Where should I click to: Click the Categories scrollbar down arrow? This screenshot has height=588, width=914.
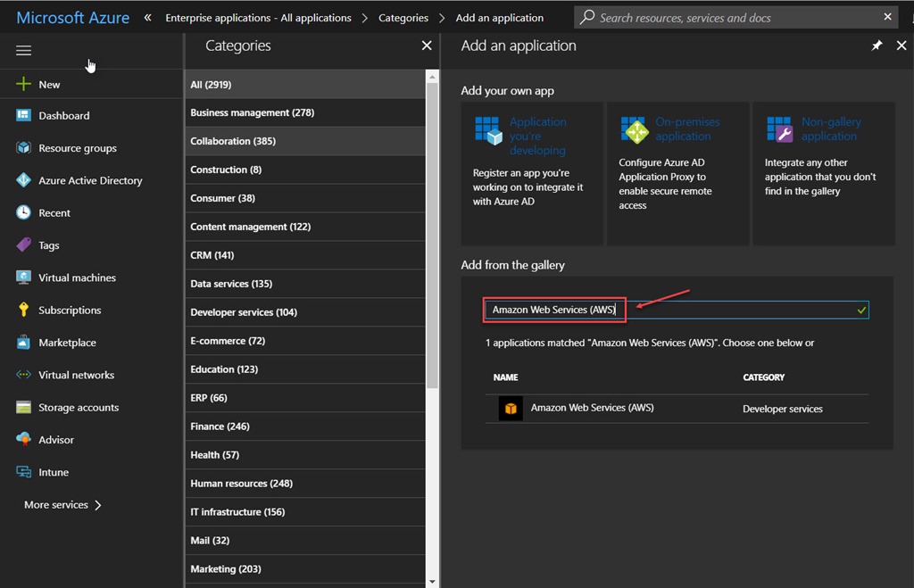pos(432,582)
